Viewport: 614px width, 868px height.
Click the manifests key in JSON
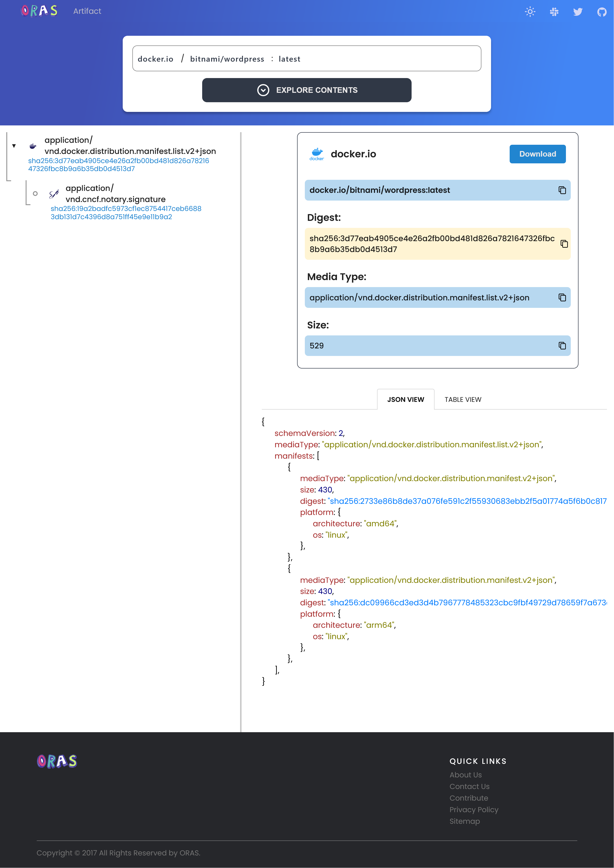coord(294,456)
